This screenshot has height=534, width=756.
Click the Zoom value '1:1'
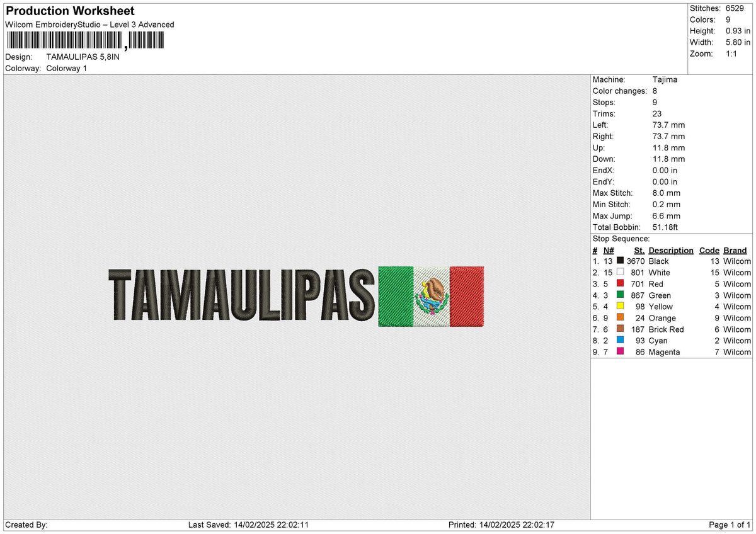click(732, 54)
